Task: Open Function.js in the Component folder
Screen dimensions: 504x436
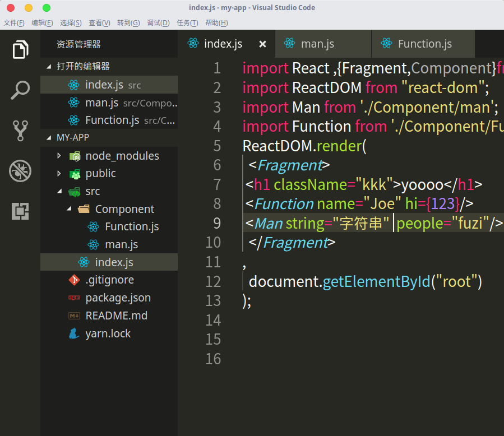Action: (x=109, y=226)
